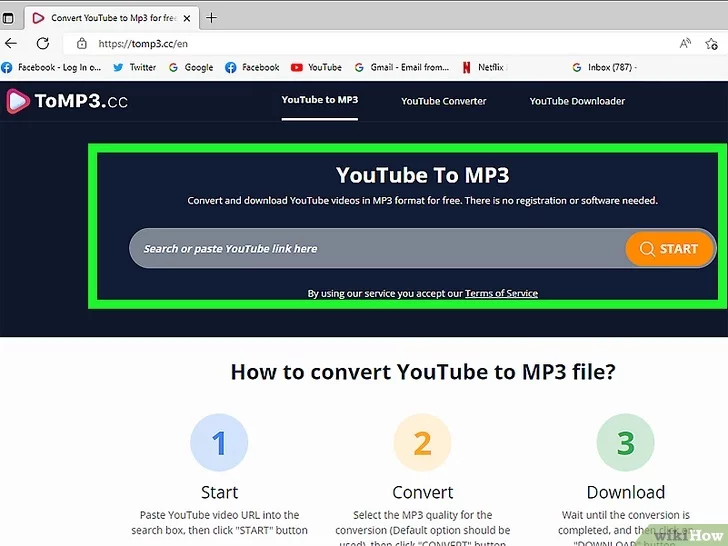Click the ToMP3.cc logo
The height and width of the screenshot is (546, 728).
67,101
